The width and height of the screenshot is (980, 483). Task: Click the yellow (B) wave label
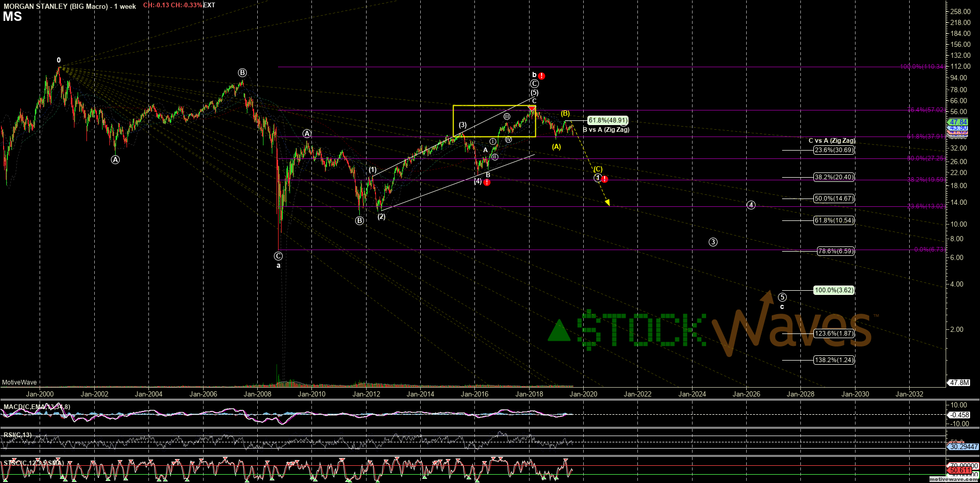[565, 113]
